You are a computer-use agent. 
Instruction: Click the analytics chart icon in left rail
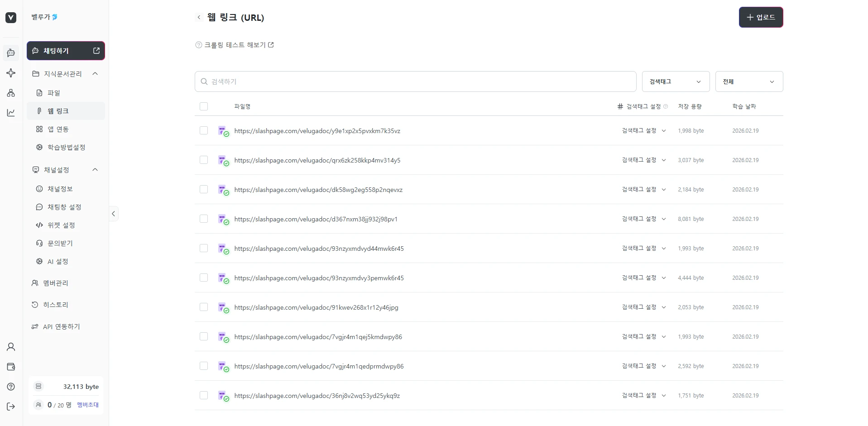point(11,113)
